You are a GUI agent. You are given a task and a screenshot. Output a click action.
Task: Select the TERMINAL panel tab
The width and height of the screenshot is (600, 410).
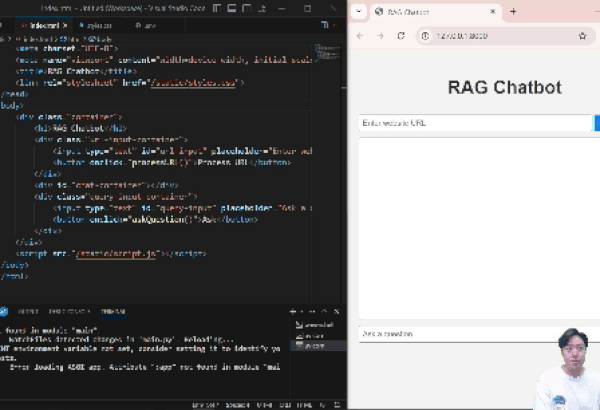(x=113, y=311)
